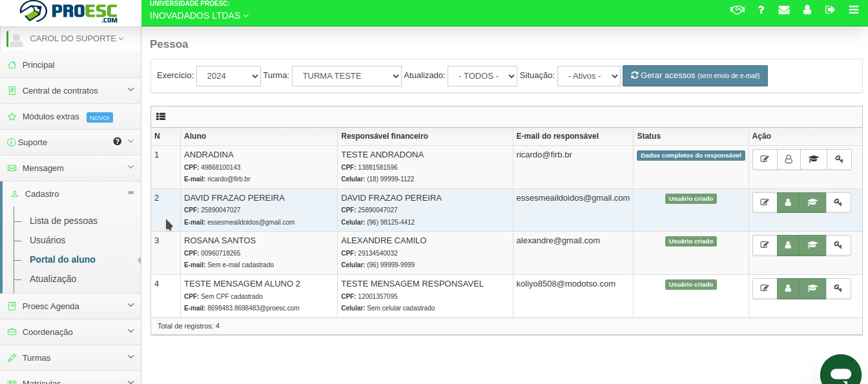Open the hamburger menu in top right corner
Screen dimensions: 868x384
(x=854, y=10)
